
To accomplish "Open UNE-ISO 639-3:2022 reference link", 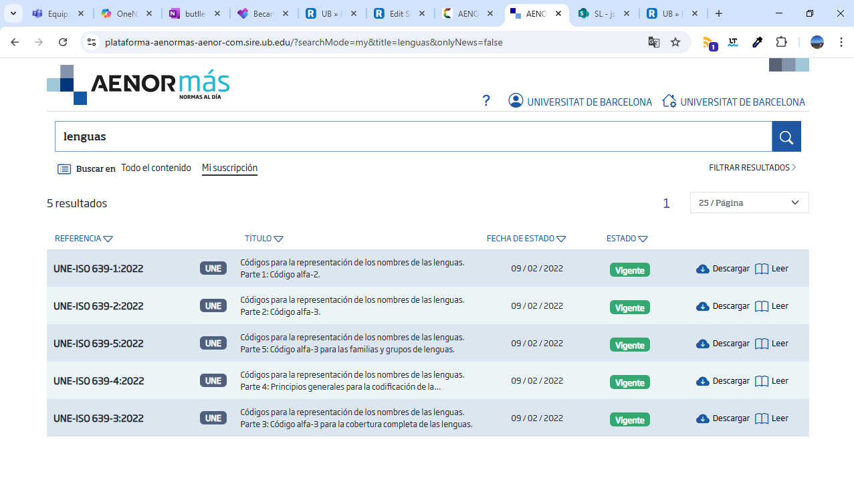I will coord(98,418).
